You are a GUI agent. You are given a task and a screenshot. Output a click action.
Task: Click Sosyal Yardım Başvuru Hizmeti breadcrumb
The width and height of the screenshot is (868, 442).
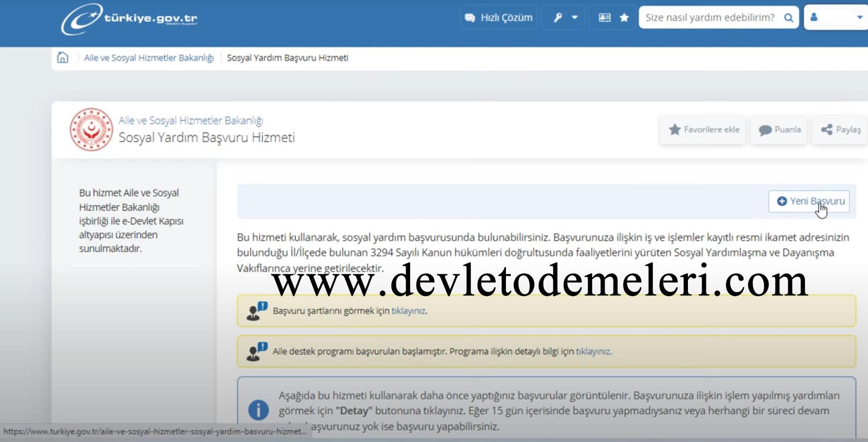pos(288,58)
